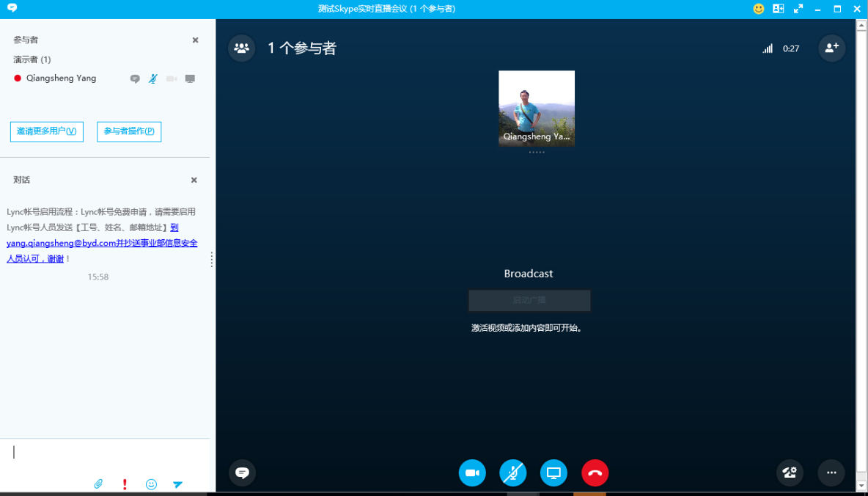The image size is (868, 496).
Task: Click IM icon next to Qiangsheng Yang
Action: click(135, 79)
